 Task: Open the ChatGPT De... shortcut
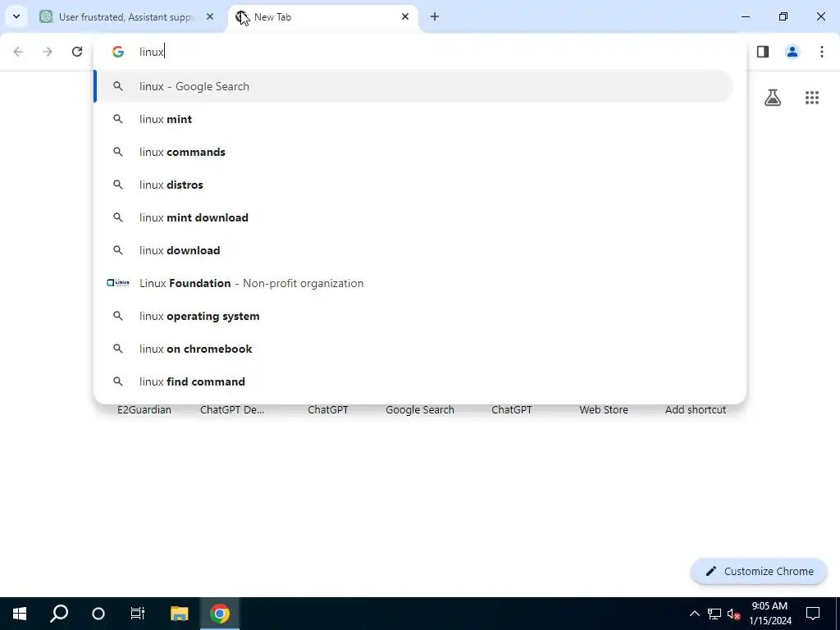(232, 410)
